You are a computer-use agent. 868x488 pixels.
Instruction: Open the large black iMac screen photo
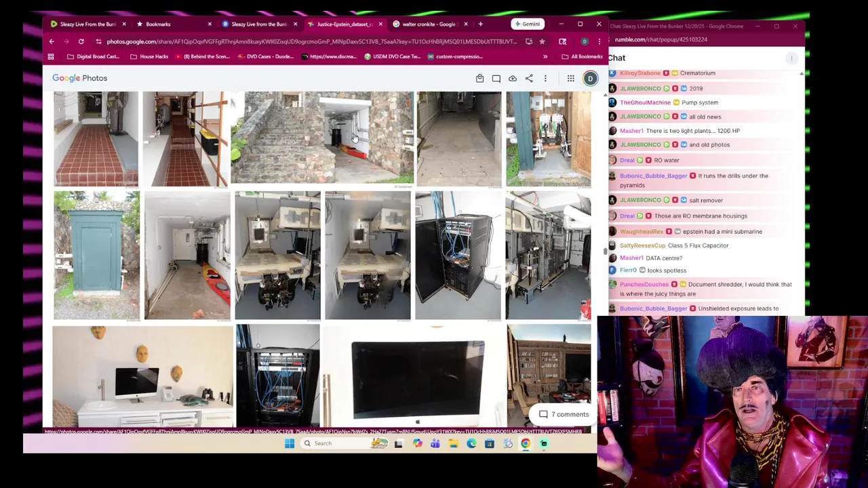(413, 377)
